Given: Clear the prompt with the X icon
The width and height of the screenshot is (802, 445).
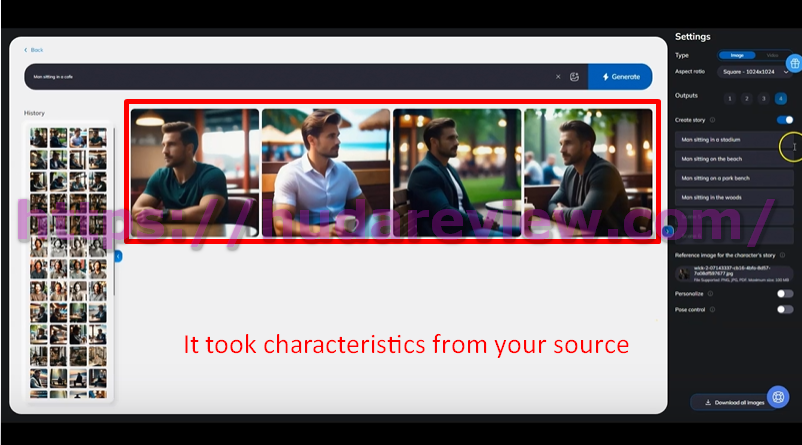Looking at the screenshot, I should click(558, 77).
